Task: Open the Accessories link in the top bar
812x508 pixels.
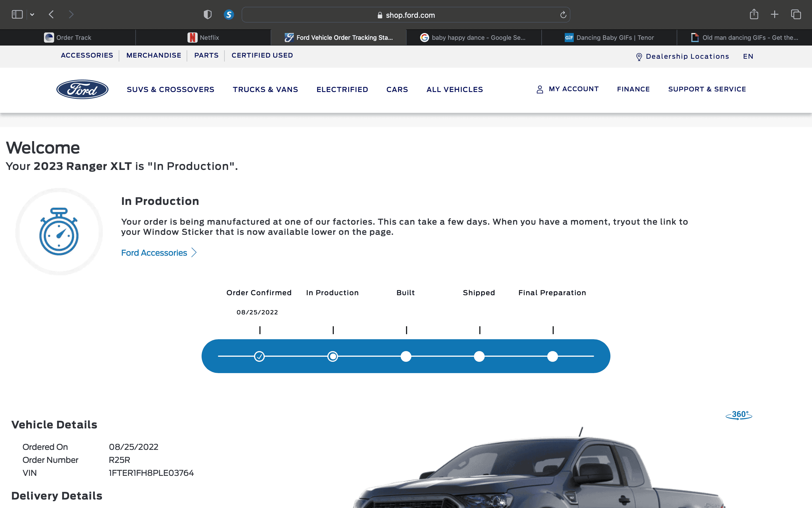Action: pos(87,55)
